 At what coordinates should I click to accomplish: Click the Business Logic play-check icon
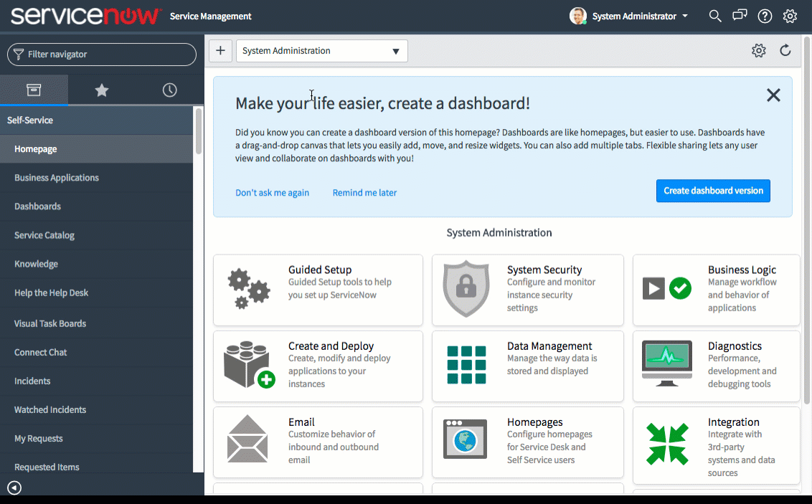point(667,288)
